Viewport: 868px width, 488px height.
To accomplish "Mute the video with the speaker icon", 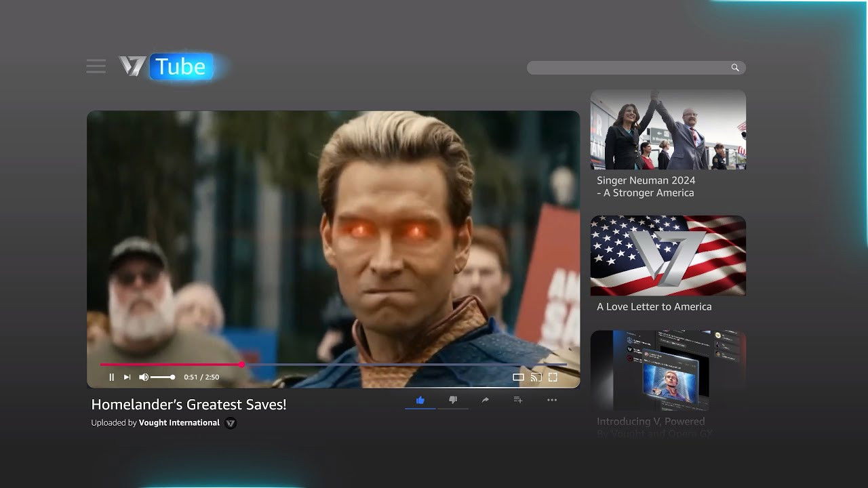I will coord(144,378).
